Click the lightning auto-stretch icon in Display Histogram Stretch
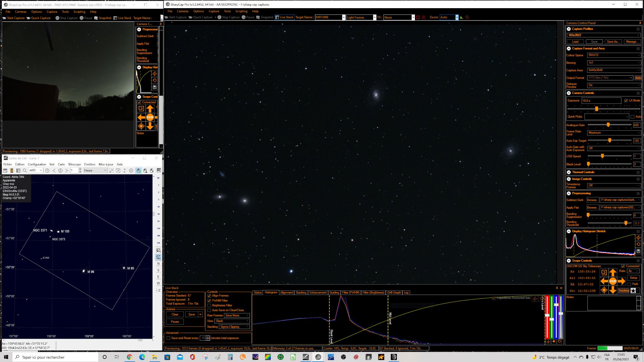 coord(638,238)
